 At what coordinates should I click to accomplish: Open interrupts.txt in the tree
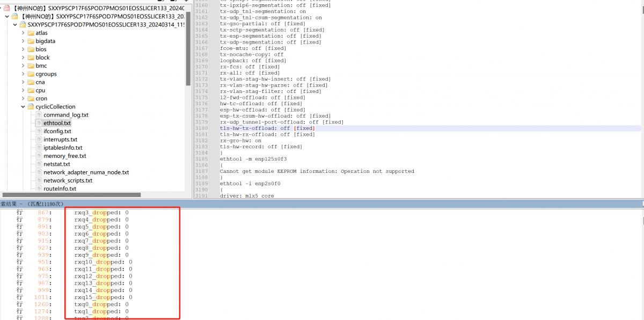point(60,140)
